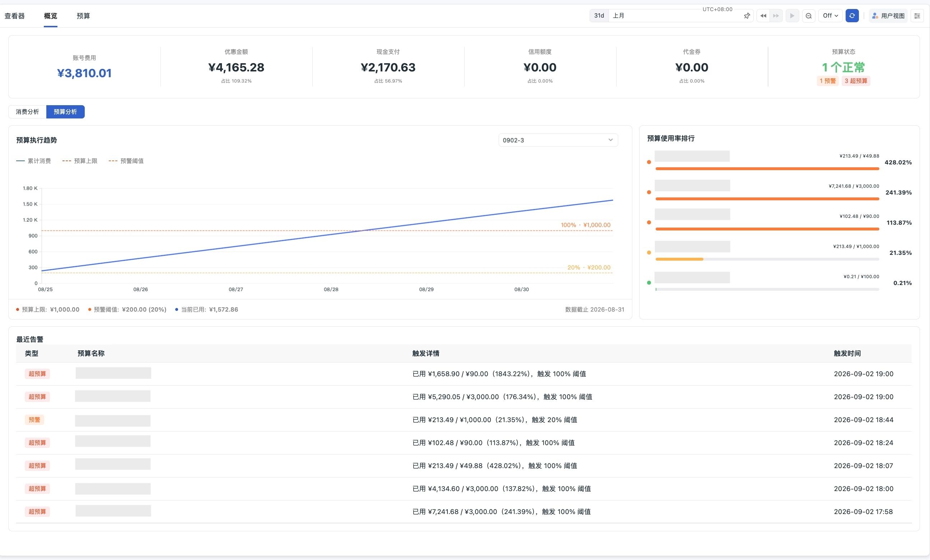Step back with rewind time button
This screenshot has height=560, width=930.
pos(763,16)
